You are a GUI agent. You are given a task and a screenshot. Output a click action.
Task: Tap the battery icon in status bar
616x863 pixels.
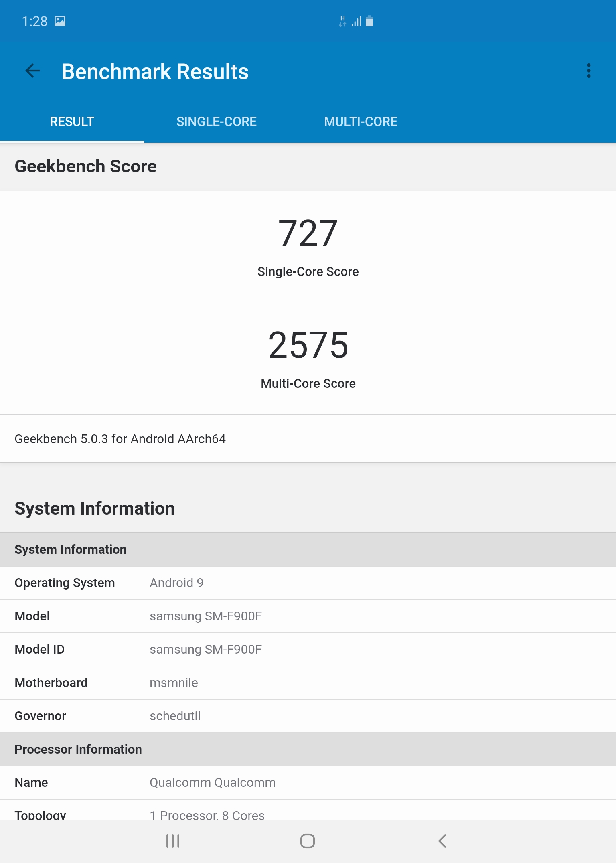[x=369, y=21]
